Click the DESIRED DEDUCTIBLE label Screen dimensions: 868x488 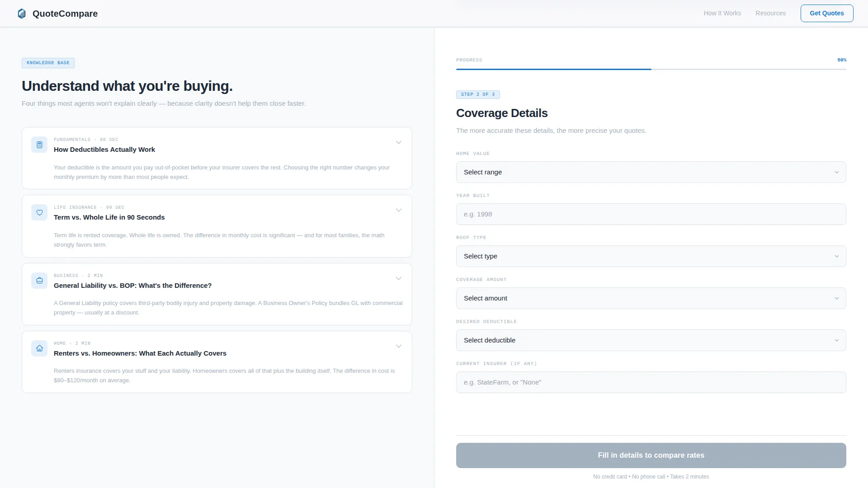tap(486, 322)
